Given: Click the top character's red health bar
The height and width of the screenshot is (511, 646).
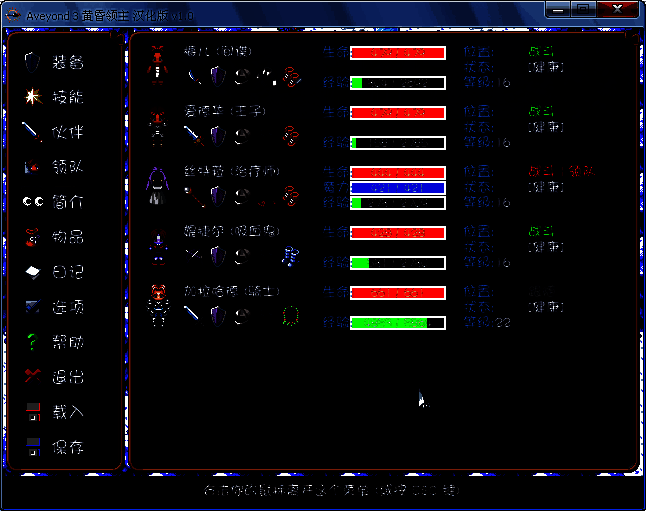Looking at the screenshot, I should (x=397, y=53).
